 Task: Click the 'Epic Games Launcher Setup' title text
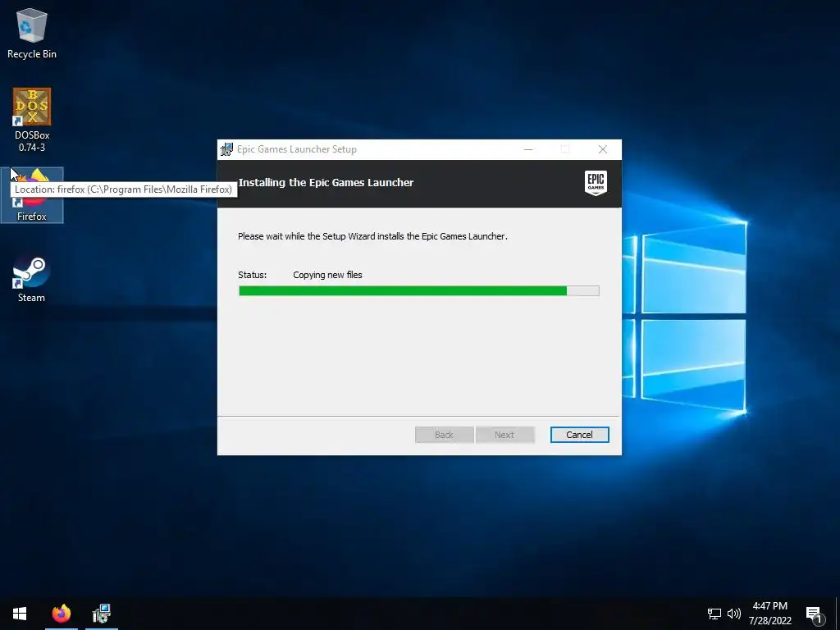[x=297, y=149]
